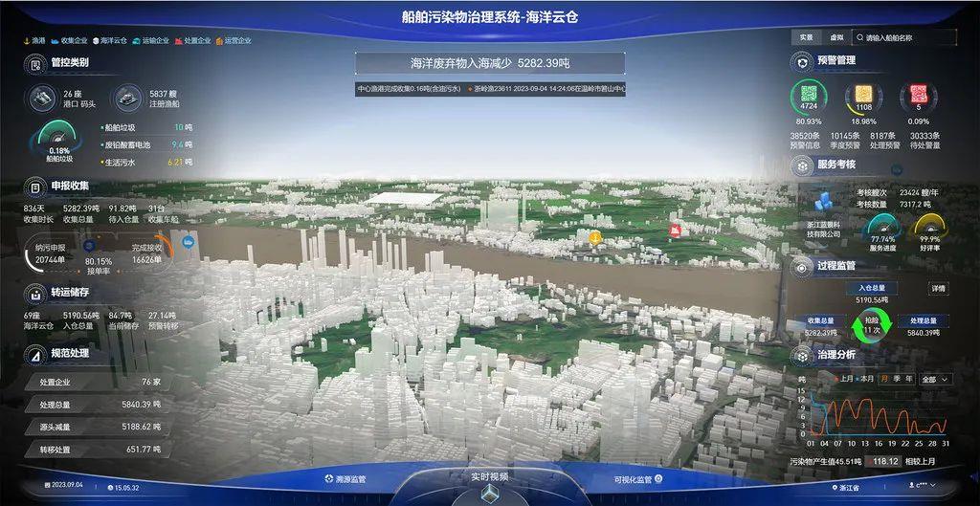Viewport: 980px width, 506px height.
Task: Click the 源头减量 5188.62吨 row
Action: point(97,427)
